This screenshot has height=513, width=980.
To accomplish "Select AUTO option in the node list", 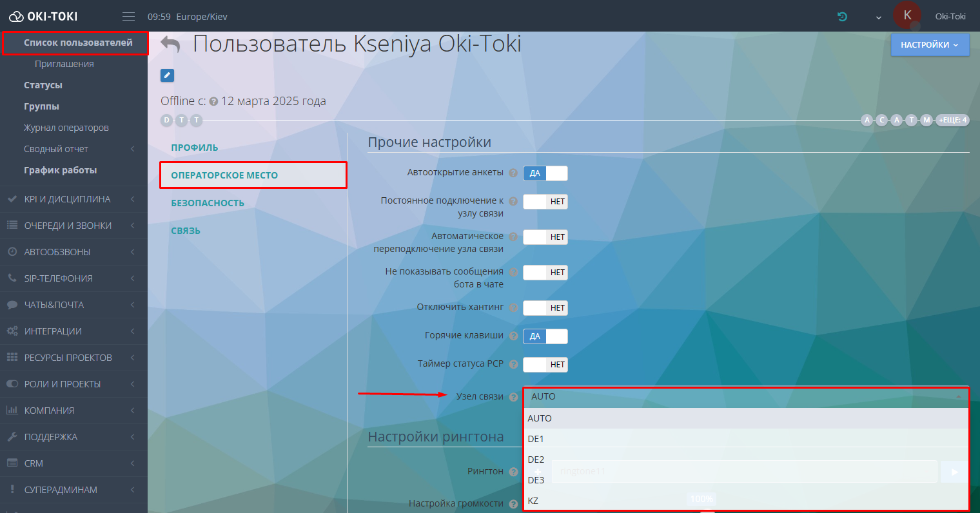I will [746, 418].
